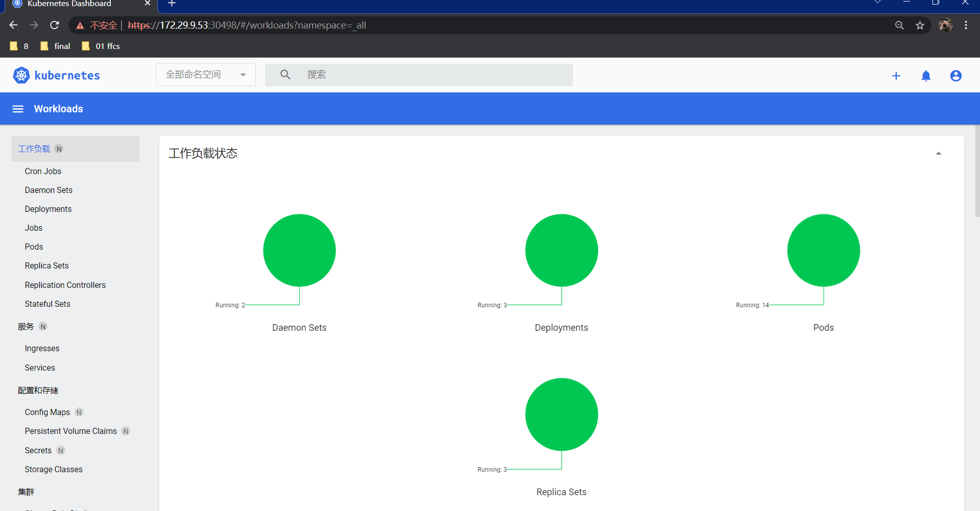The width and height of the screenshot is (980, 511).
Task: Click the tab search dropdown arrow
Action: click(x=877, y=3)
